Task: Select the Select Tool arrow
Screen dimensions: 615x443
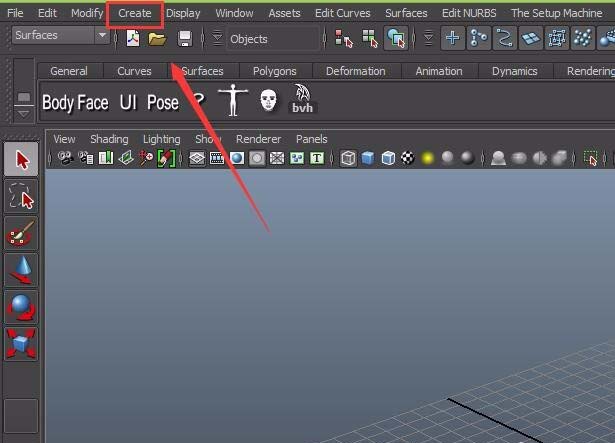Action: [21, 160]
